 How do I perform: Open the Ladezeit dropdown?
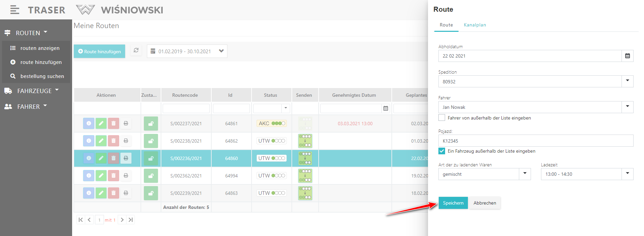coord(627,174)
